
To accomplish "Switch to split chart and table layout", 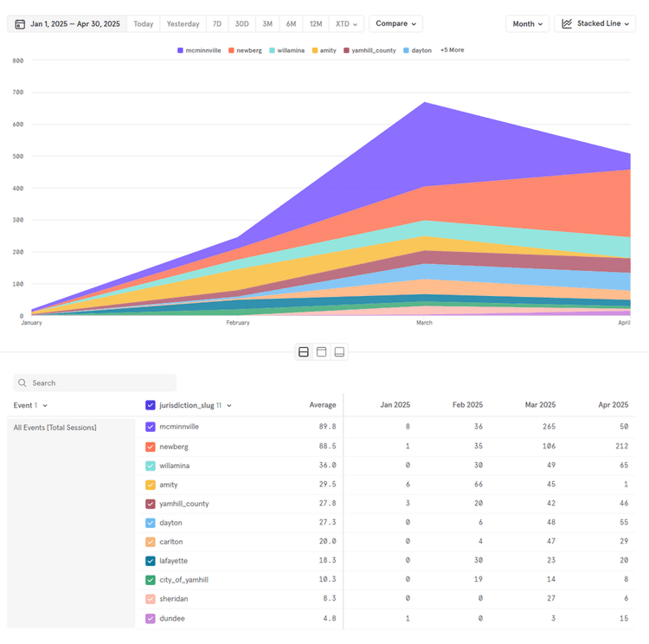I will [304, 352].
